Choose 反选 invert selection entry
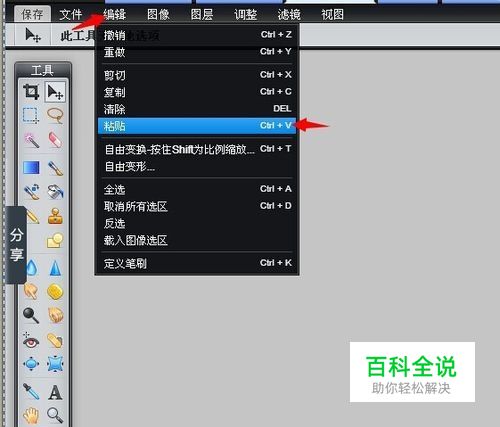 [x=197, y=223]
